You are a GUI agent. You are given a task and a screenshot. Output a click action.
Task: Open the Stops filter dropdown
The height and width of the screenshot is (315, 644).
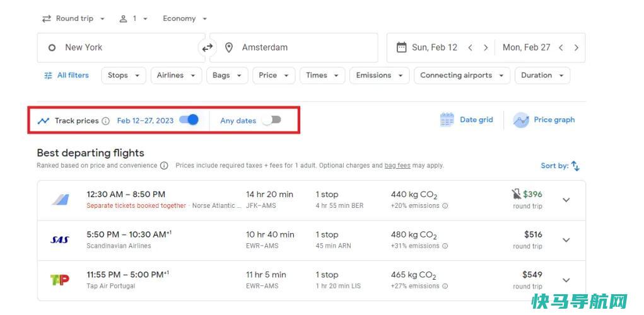click(x=124, y=76)
